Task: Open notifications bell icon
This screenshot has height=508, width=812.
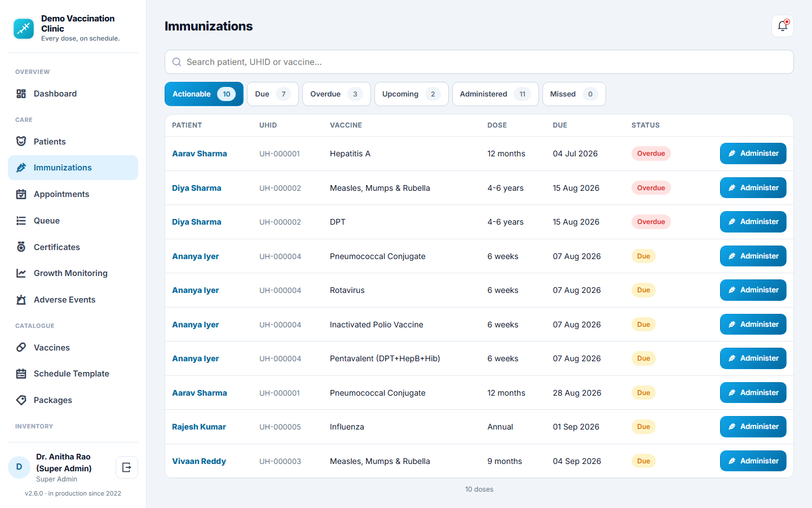Action: [782, 26]
